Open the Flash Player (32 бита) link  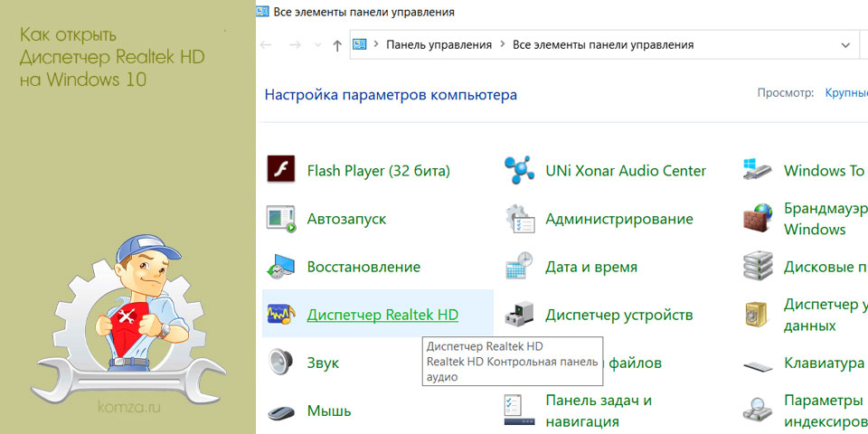[x=379, y=171]
